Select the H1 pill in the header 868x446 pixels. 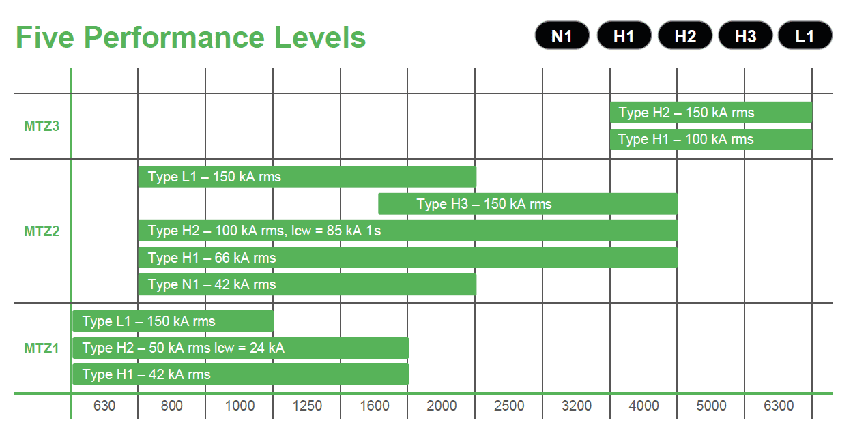pos(624,35)
